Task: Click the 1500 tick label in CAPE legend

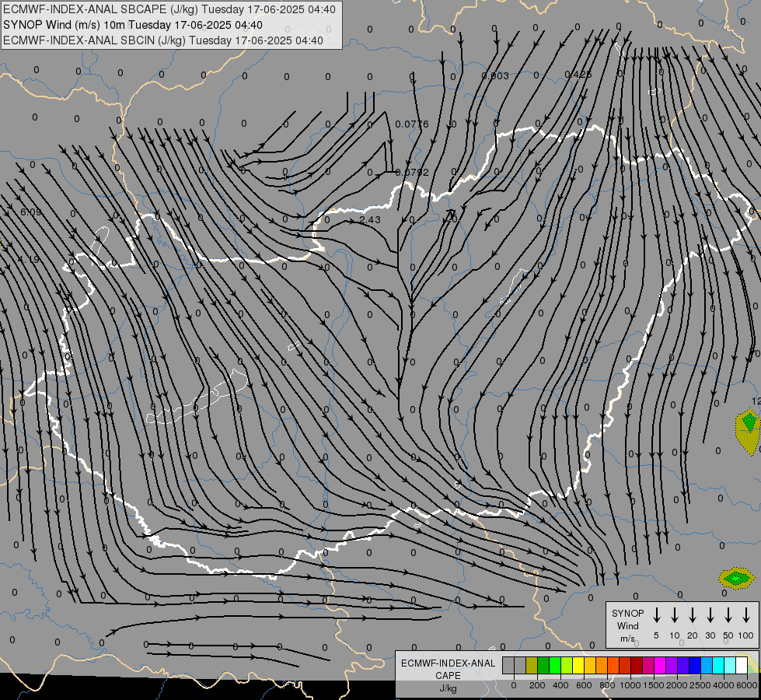Action: click(654, 685)
